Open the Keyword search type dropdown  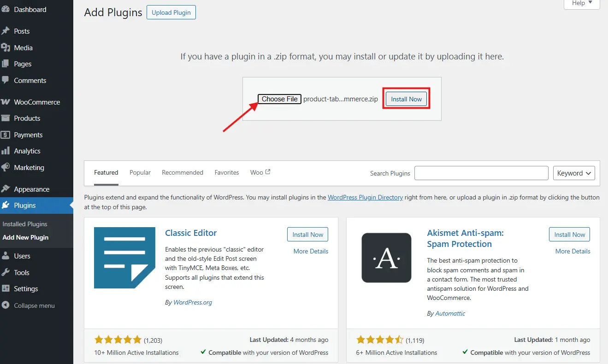click(574, 173)
